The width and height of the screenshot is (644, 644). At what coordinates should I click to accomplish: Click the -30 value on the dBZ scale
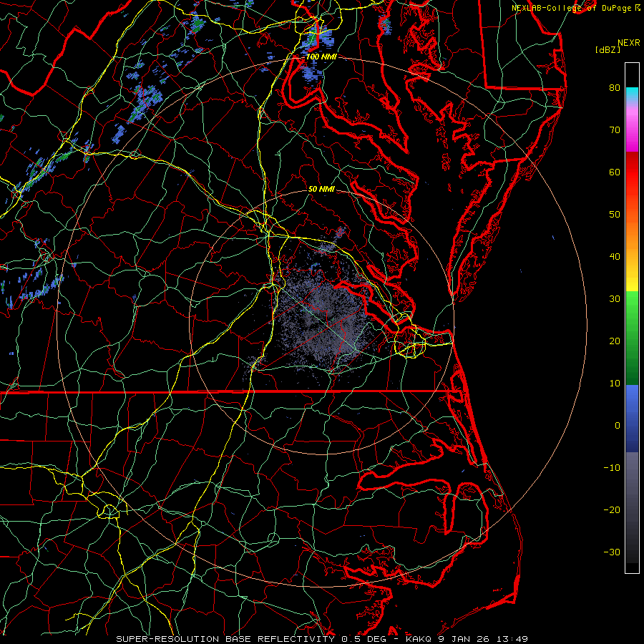(612, 552)
